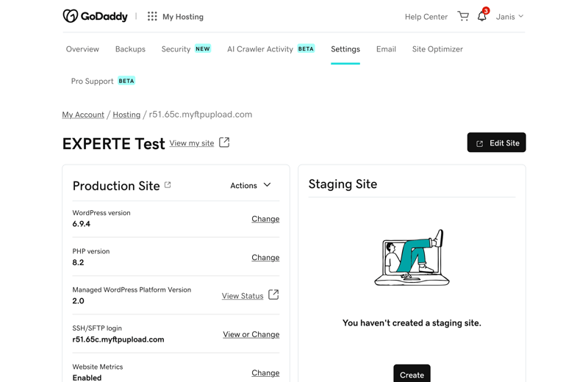
Task: Click the external link icon beside View Status
Action: 273,295
